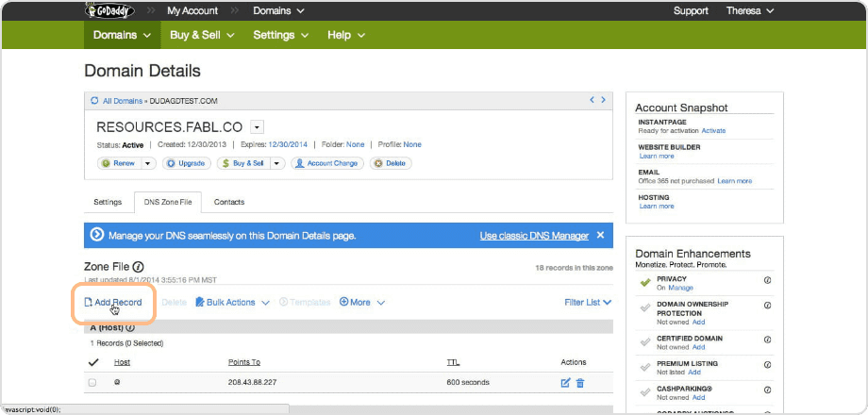The image size is (868, 415).
Task: Open the green Domains menu
Action: (x=123, y=35)
